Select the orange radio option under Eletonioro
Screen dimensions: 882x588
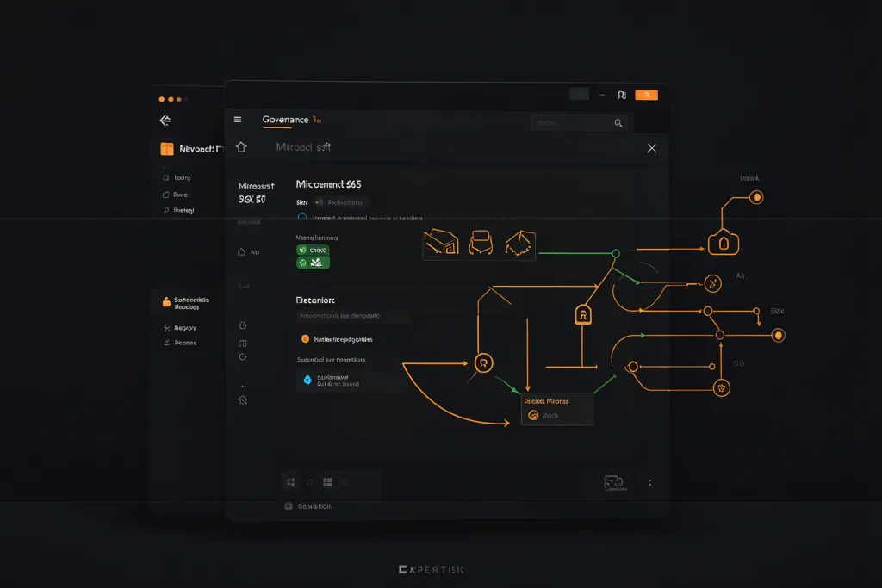click(x=305, y=339)
